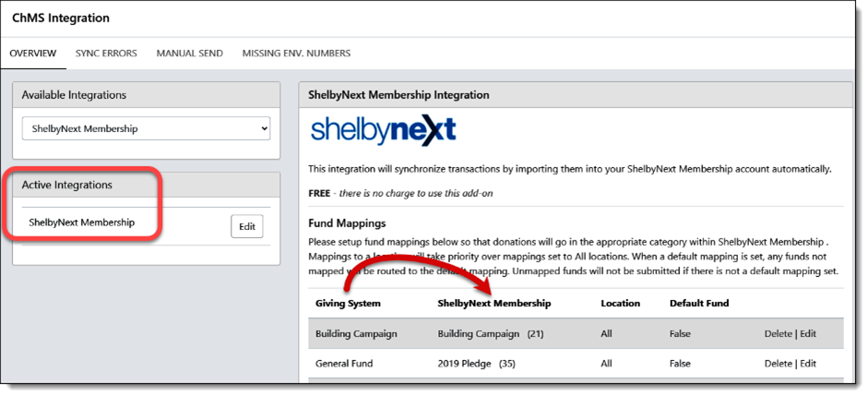This screenshot has width=868, height=396.
Task: Select the Building Campaign table row
Action: [x=576, y=334]
